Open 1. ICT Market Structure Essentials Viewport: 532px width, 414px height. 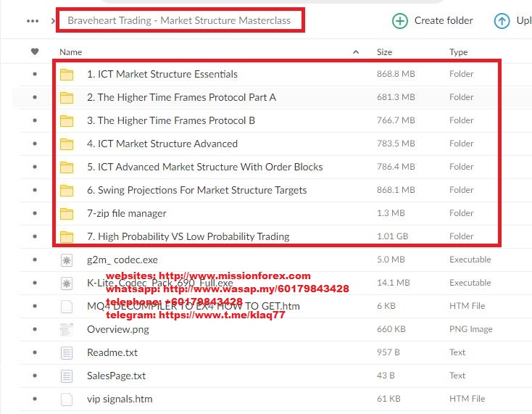(x=162, y=74)
